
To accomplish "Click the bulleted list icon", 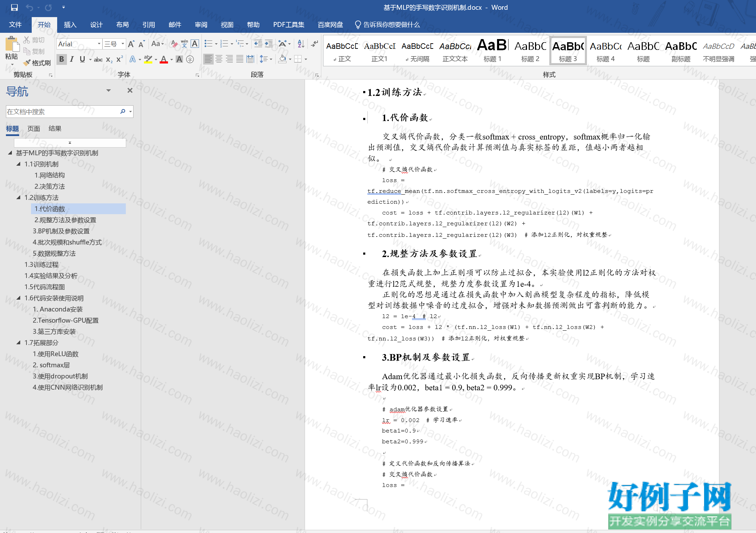I will (x=208, y=44).
